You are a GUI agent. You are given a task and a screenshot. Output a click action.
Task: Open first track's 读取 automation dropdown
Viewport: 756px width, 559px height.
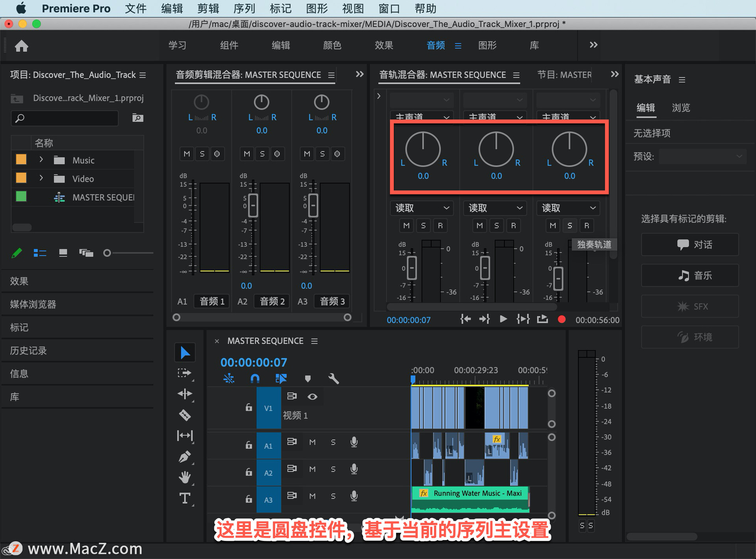(x=422, y=208)
